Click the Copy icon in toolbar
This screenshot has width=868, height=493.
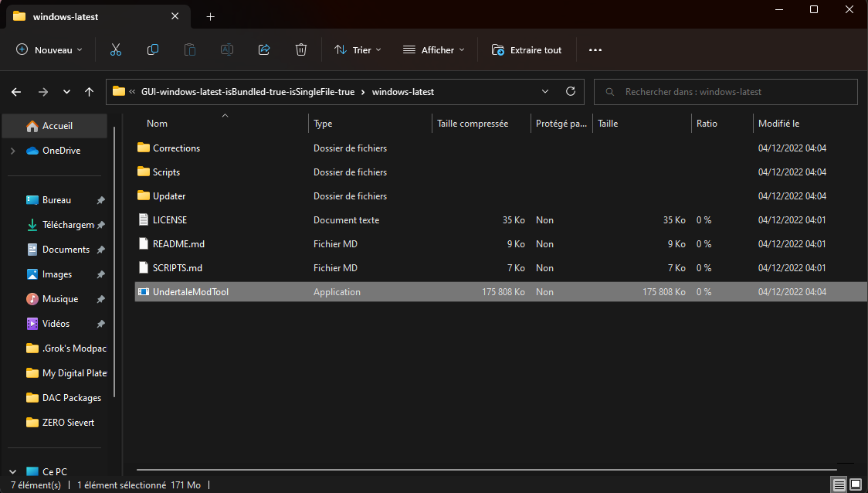point(153,50)
